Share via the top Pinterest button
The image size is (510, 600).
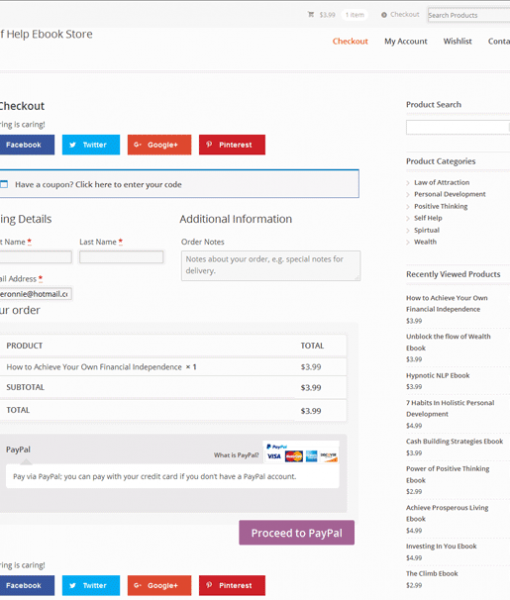tap(232, 145)
